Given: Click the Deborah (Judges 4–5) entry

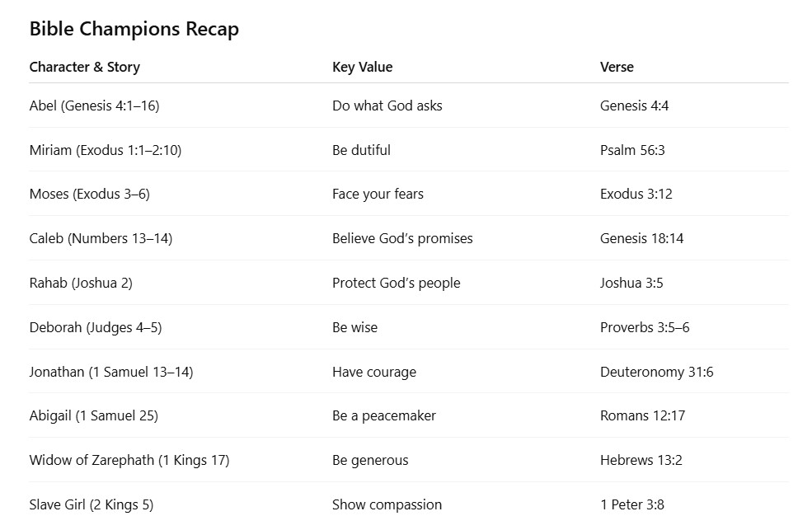Looking at the screenshot, I should point(96,327).
